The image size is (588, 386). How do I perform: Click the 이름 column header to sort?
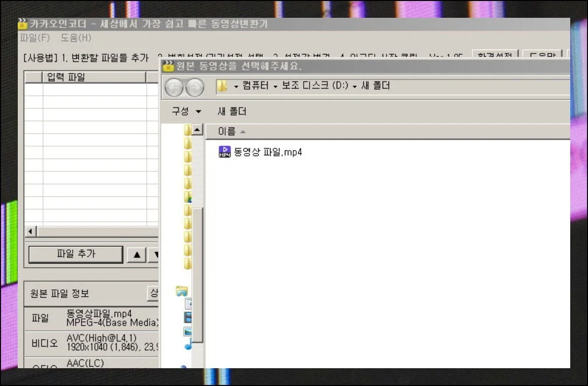click(227, 131)
